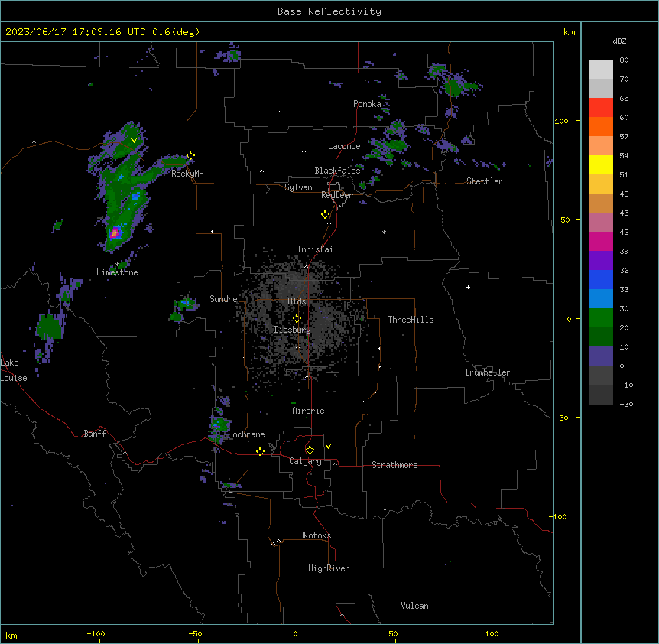
Task: Pick the red 60–65 dBZ legend swatch
Action: [601, 108]
